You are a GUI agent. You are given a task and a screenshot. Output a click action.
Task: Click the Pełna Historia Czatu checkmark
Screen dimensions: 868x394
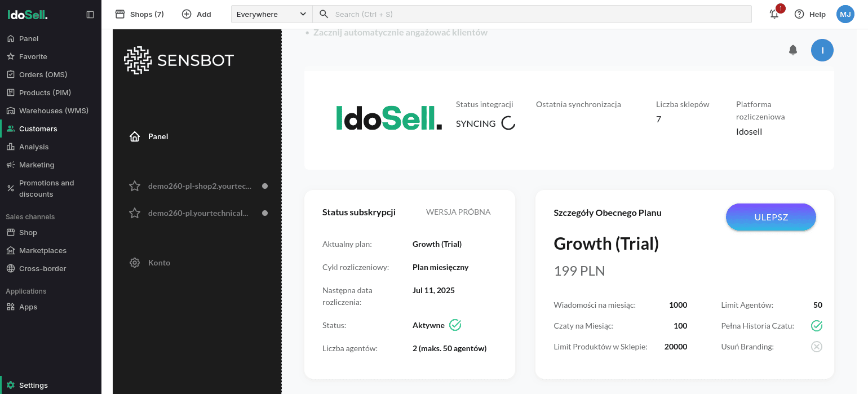[x=816, y=326]
